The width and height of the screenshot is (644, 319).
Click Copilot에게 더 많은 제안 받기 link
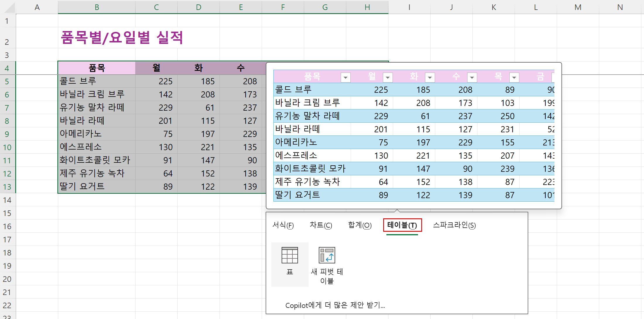(335, 305)
